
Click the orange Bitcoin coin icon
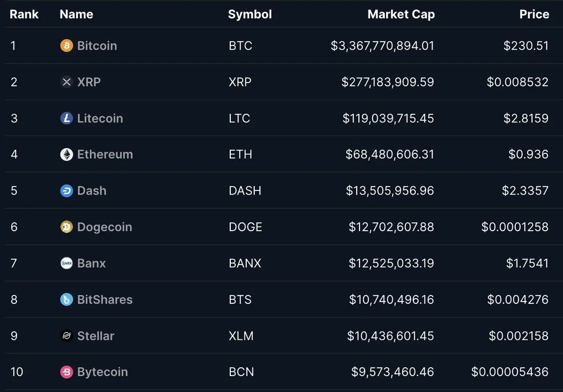(67, 45)
